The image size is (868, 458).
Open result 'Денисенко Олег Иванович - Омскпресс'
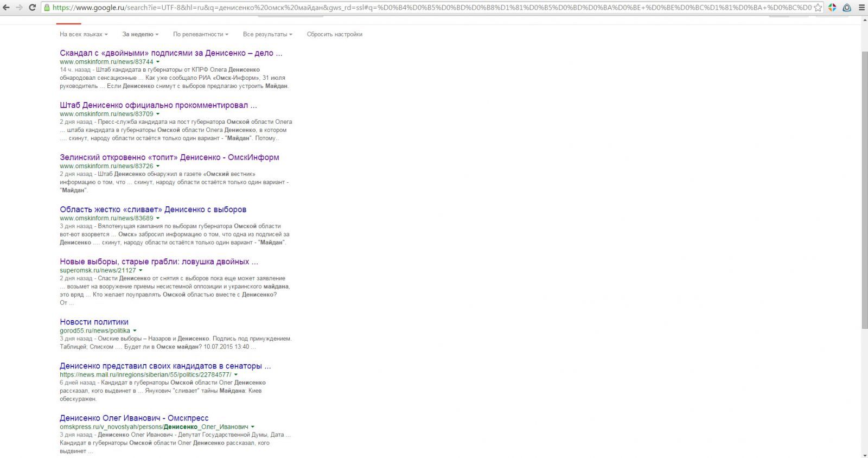pos(134,418)
